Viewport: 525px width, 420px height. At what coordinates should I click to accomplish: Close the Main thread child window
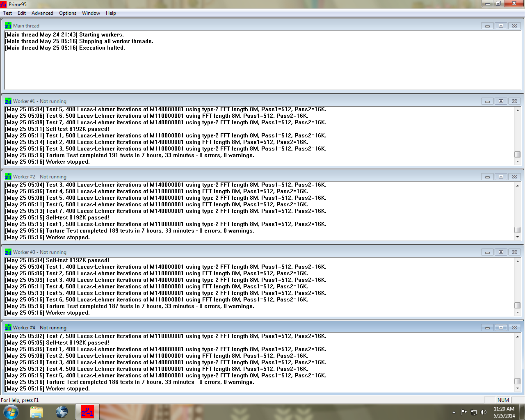514,25
